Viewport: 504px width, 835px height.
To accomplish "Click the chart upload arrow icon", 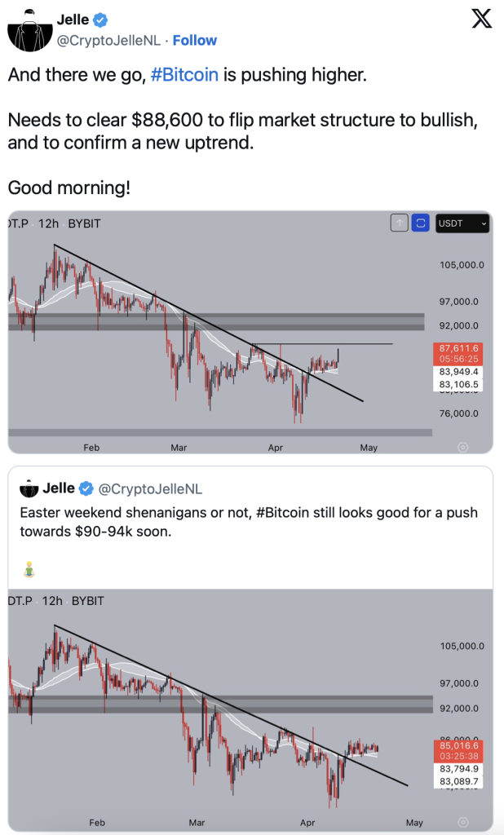I will (399, 223).
